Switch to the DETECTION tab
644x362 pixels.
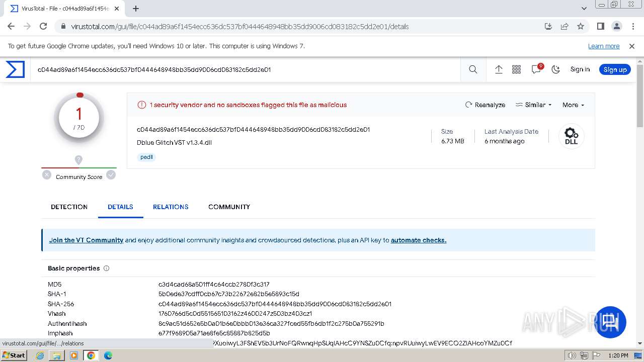[69, 207]
